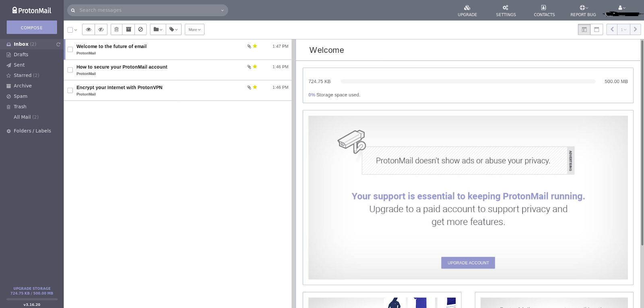Click the ProtonMail logo
This screenshot has width=644, height=308.
point(32,10)
